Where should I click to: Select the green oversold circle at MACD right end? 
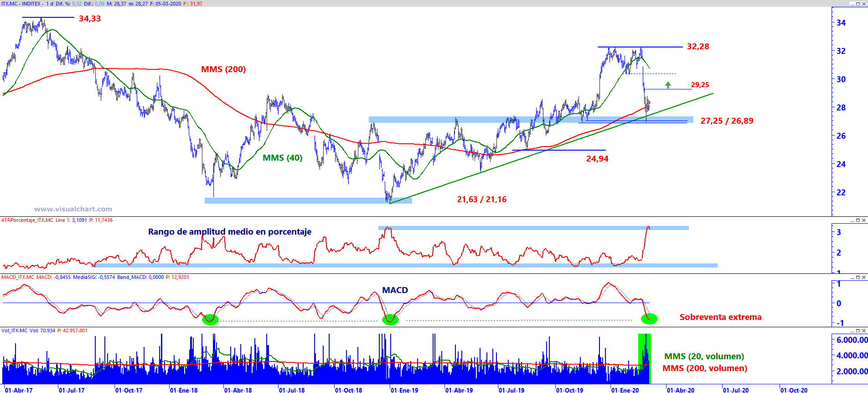649,319
